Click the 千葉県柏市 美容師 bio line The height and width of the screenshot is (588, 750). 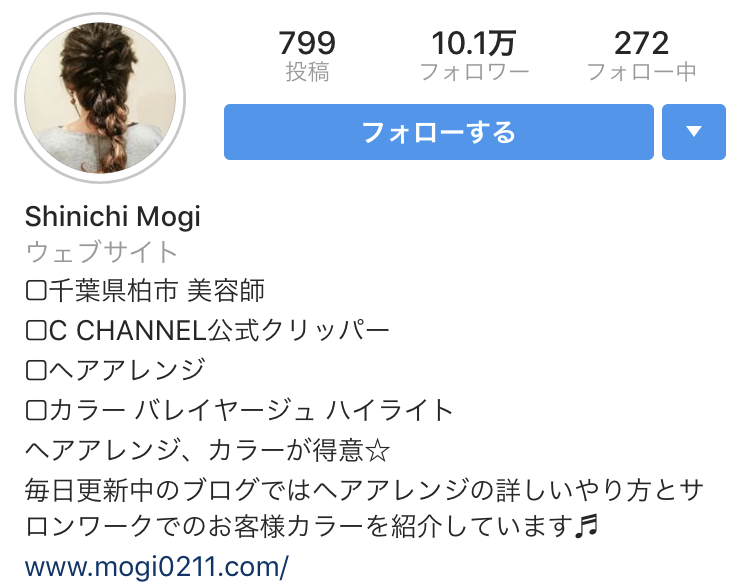point(145,291)
